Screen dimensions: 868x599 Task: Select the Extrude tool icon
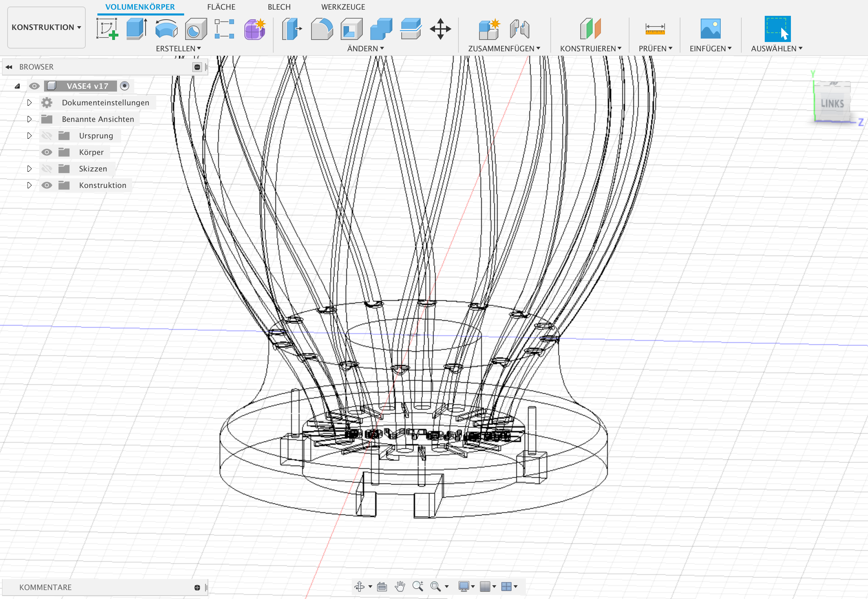pos(137,29)
